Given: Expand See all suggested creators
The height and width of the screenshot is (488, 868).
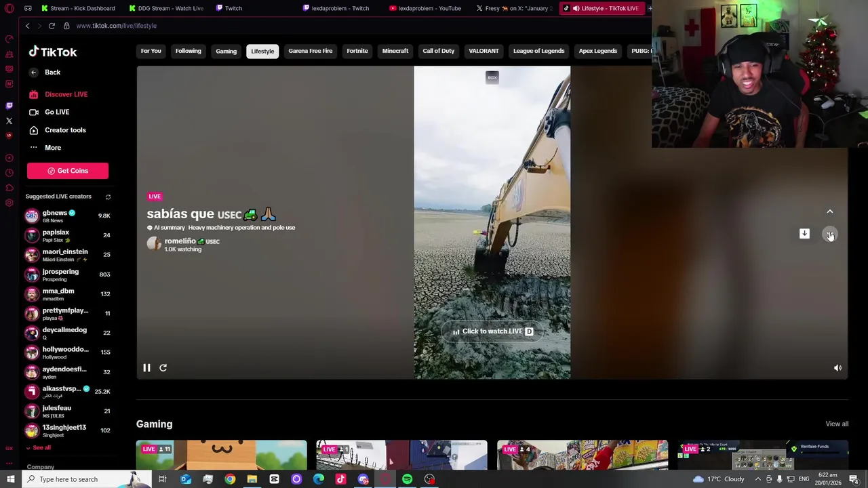Looking at the screenshot, I should point(38,448).
